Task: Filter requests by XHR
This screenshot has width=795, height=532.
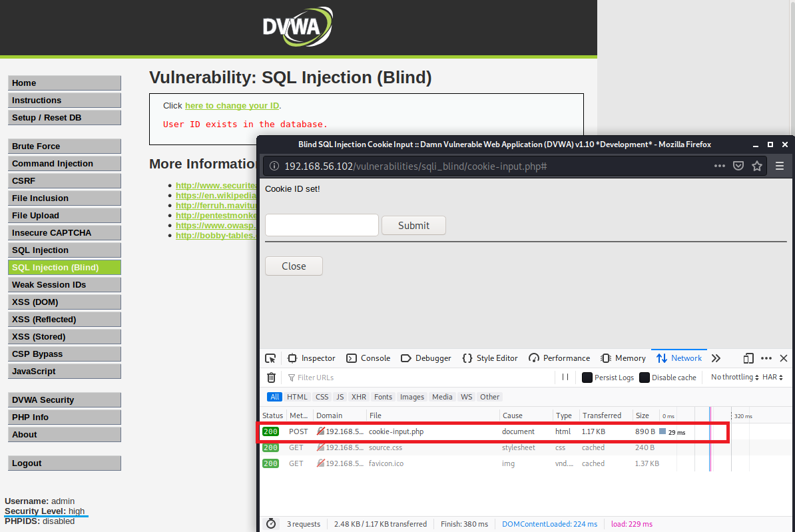Action: [358, 397]
